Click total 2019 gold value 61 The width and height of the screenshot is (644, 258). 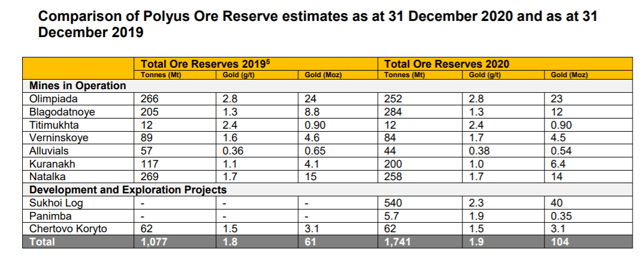310,242
